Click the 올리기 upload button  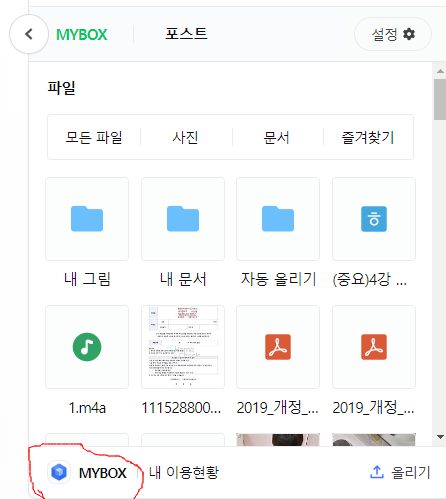tap(400, 472)
